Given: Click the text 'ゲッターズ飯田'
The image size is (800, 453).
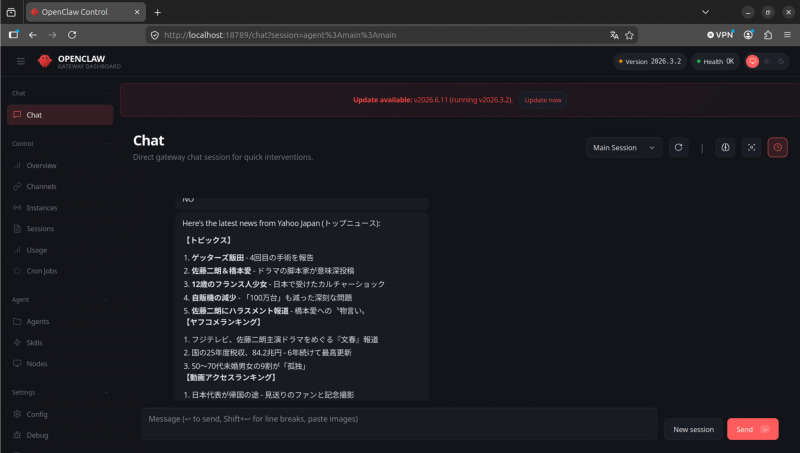Looking at the screenshot, I should [x=218, y=258].
